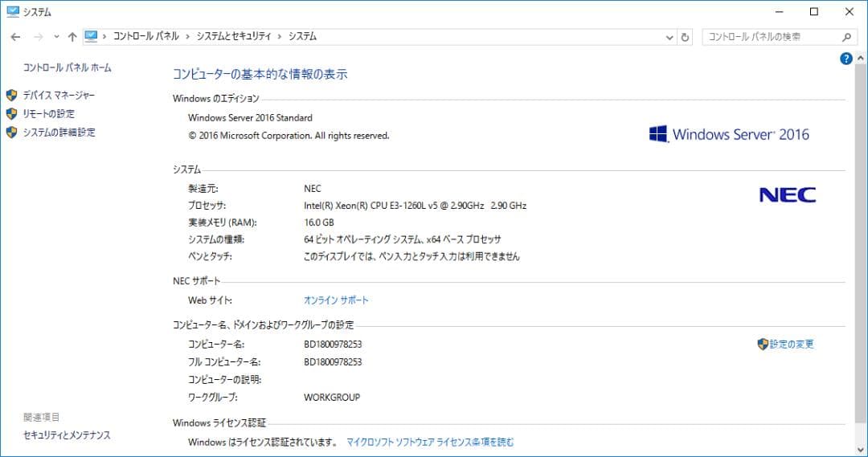Open デバイス マネージャー link

pos(59,95)
